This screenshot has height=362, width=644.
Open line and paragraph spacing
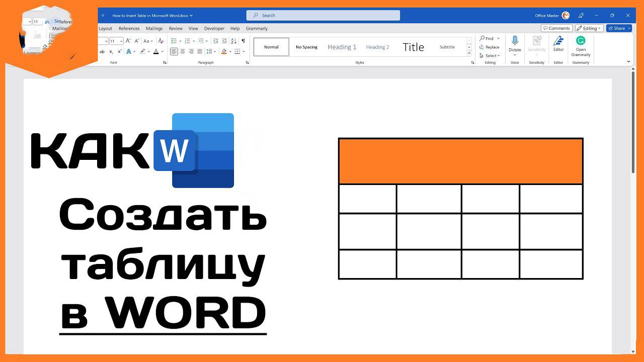pos(209,51)
